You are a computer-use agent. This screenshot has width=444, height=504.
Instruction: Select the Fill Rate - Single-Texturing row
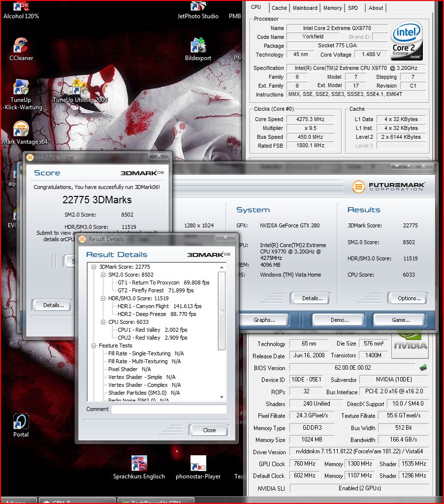[x=146, y=353]
